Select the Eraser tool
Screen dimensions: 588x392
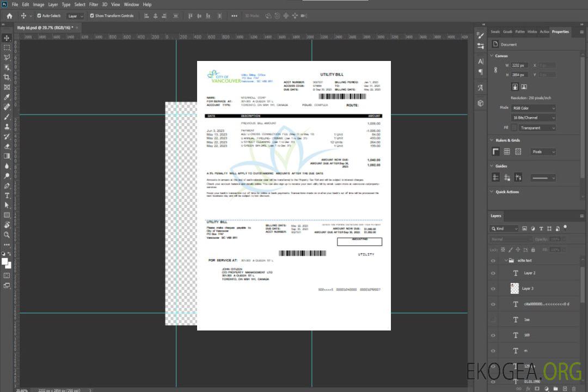pyautogui.click(x=7, y=146)
